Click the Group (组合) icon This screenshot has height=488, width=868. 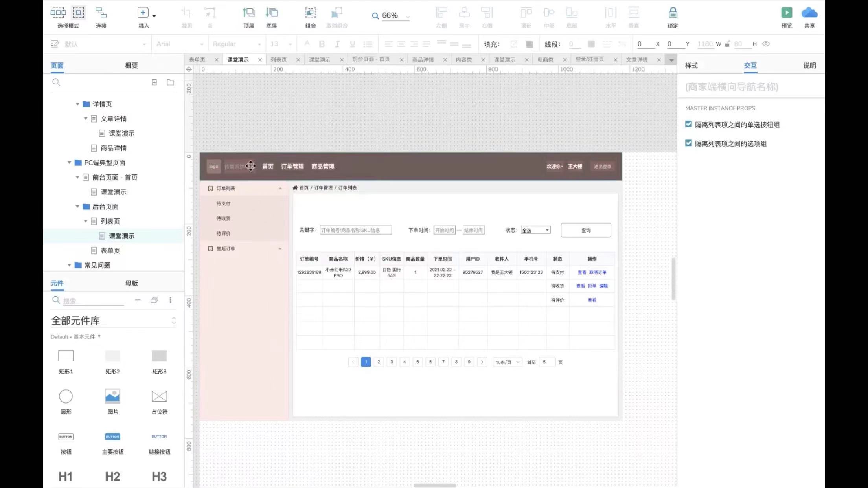pos(310,13)
